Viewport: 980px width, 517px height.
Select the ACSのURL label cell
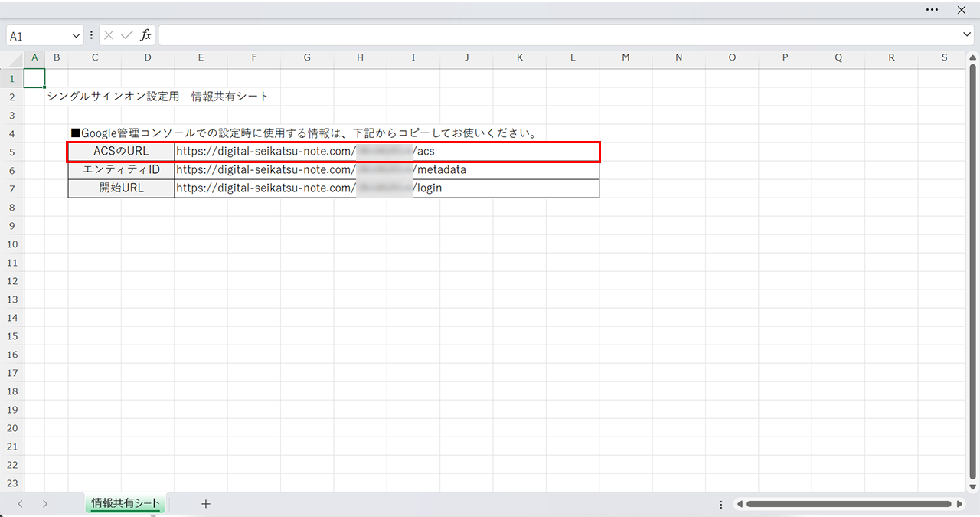pyautogui.click(x=121, y=152)
